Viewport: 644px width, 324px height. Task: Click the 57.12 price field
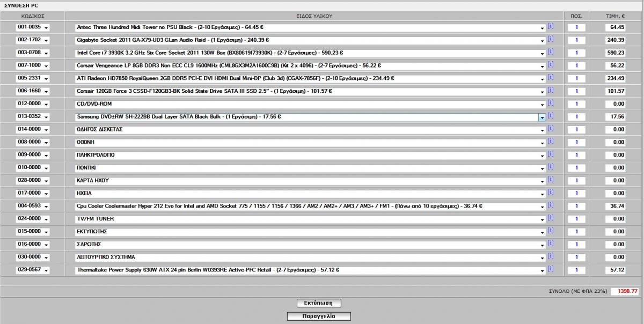coord(615,270)
